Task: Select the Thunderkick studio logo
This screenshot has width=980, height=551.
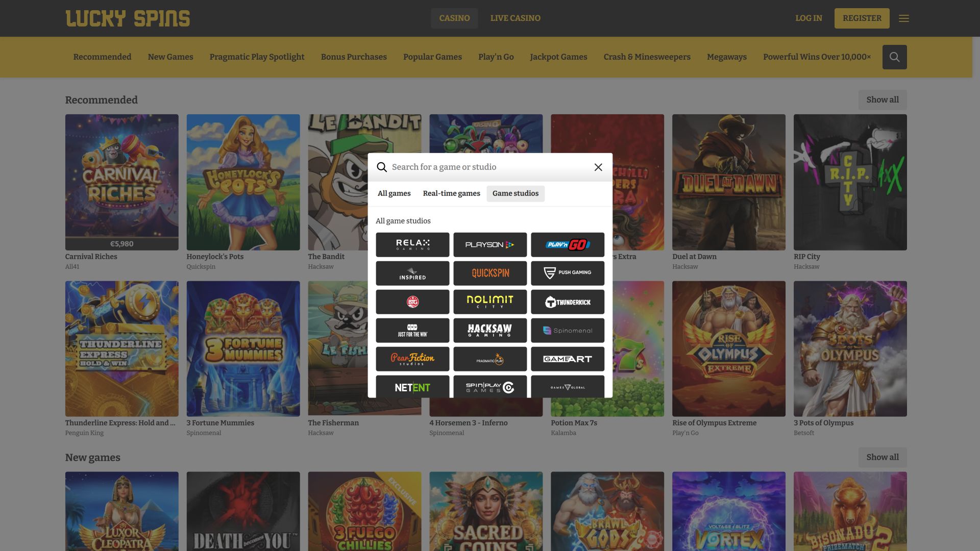Action: (568, 302)
